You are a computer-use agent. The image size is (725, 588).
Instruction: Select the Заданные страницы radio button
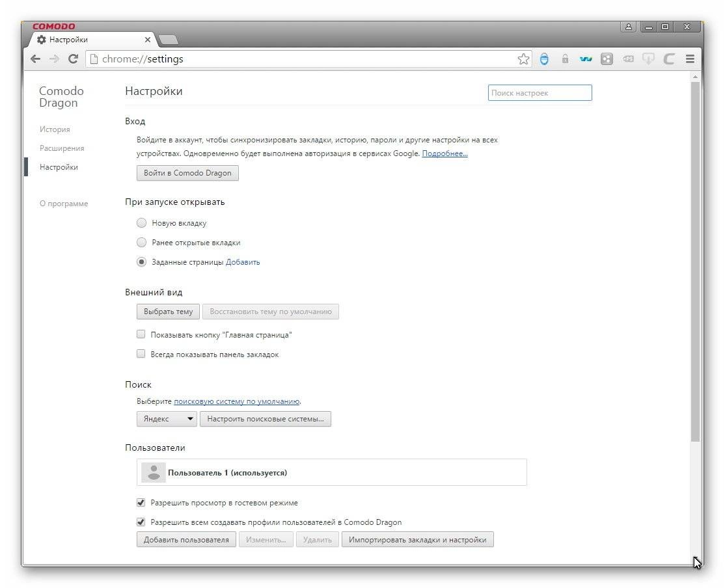[141, 261]
